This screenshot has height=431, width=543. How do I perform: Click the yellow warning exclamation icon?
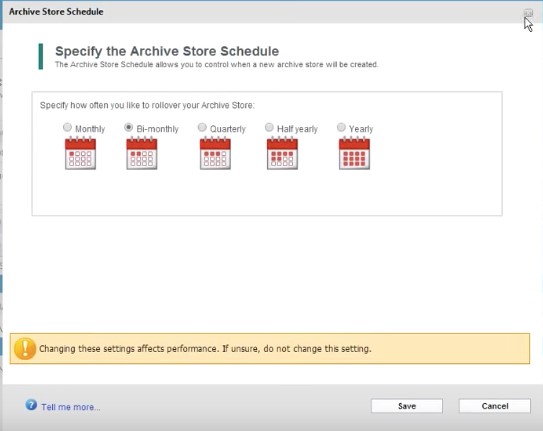(x=25, y=348)
